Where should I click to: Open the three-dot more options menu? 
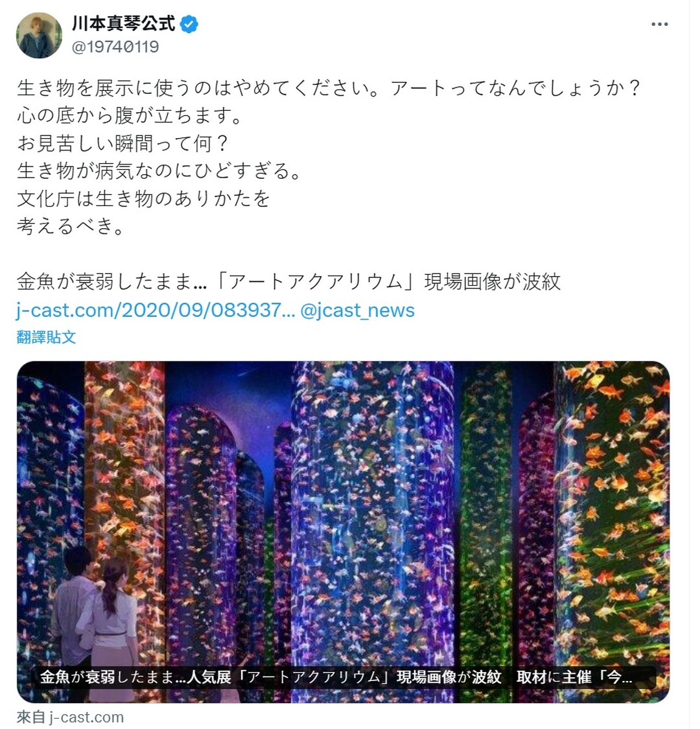point(659,25)
